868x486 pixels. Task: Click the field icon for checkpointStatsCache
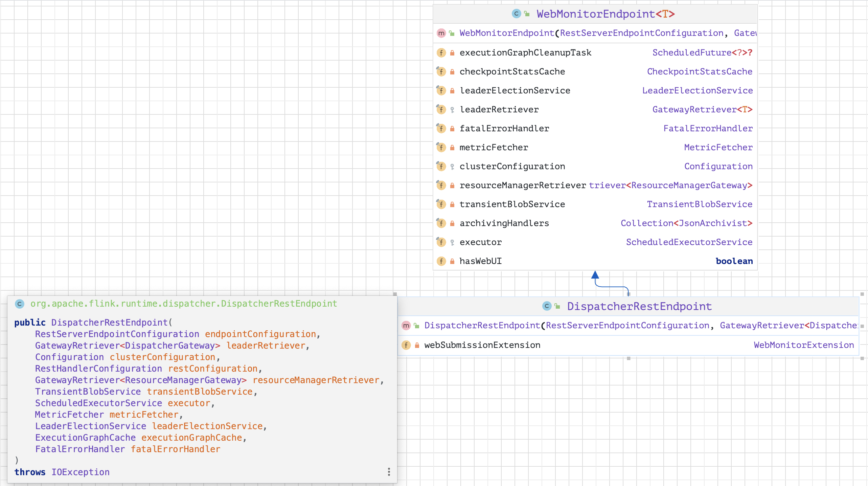point(441,72)
